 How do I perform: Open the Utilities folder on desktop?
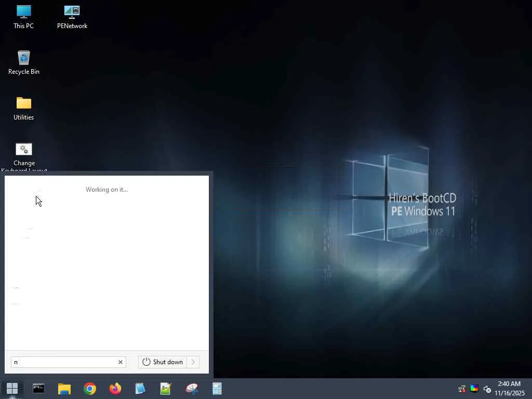click(x=24, y=109)
